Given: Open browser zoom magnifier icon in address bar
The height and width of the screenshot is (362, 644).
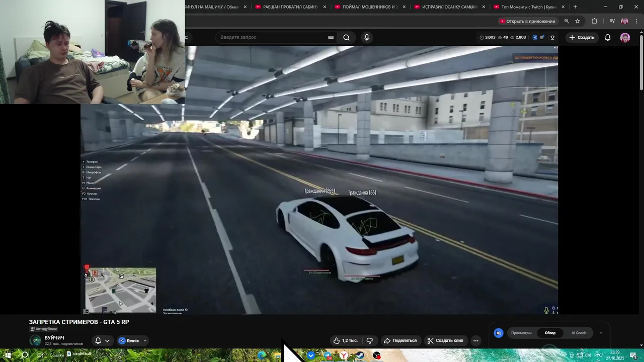Looking at the screenshot, I should [x=567, y=21].
